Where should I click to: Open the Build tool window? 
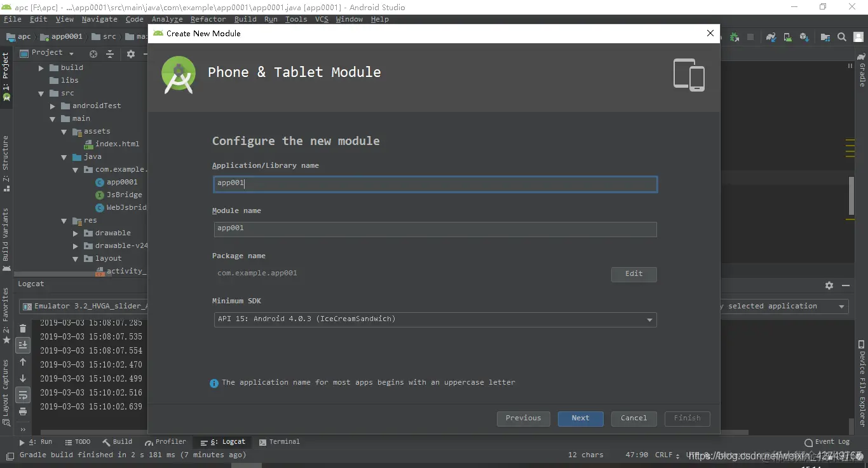click(x=118, y=442)
